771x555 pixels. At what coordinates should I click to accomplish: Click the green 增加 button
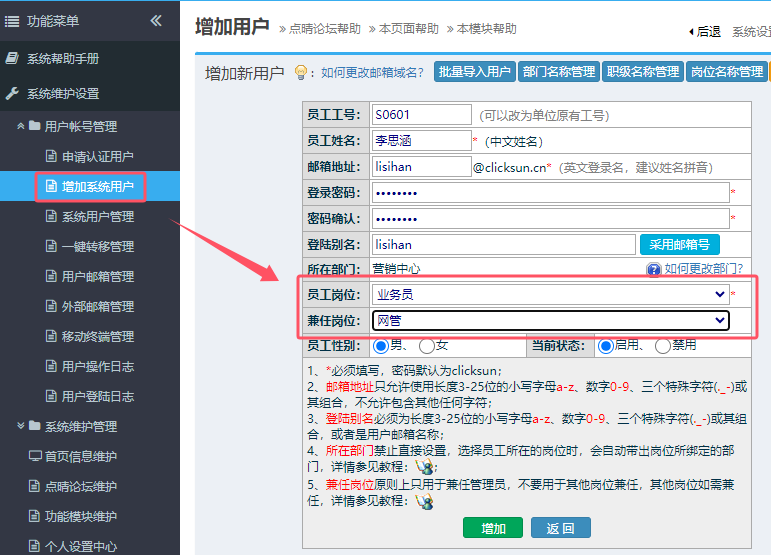(x=493, y=528)
